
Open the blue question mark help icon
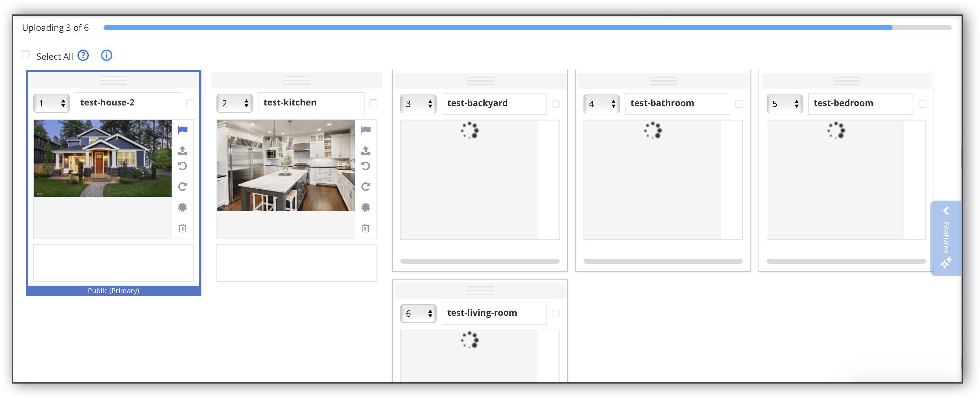point(83,56)
